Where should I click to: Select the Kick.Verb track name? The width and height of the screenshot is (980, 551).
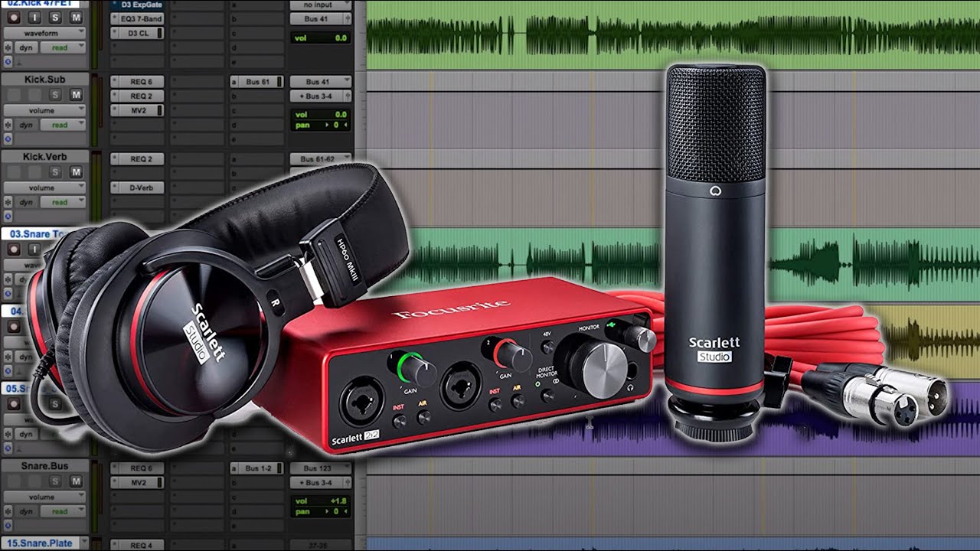tap(44, 157)
